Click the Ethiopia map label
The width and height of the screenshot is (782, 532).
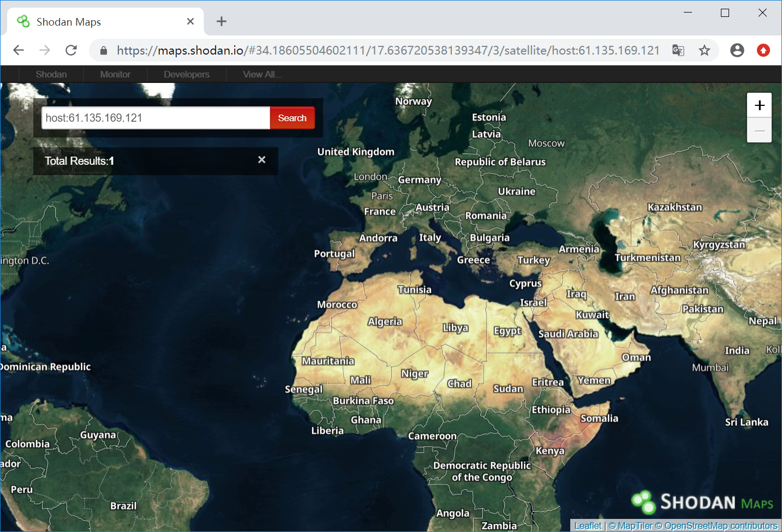pos(551,409)
